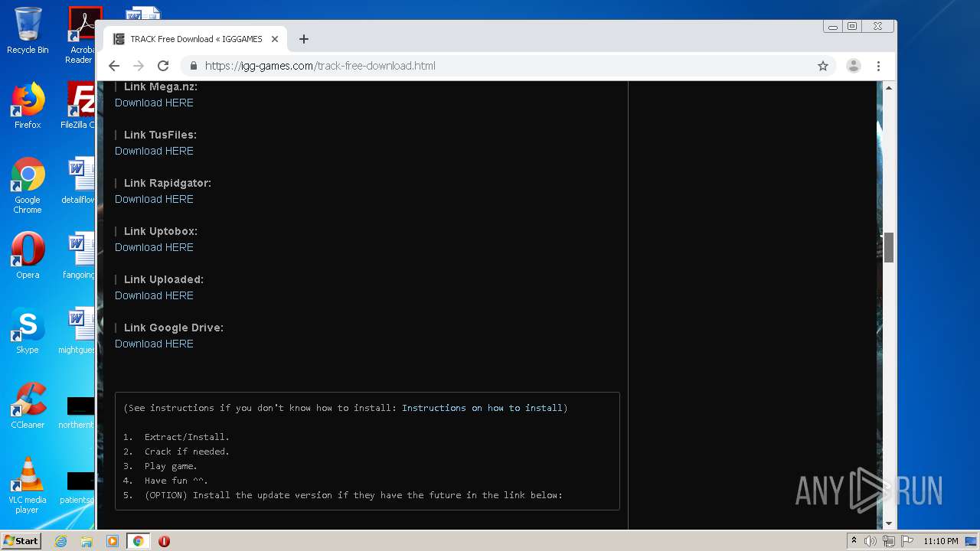Click the browser back arrow
Screen dimensions: 980x551
pyautogui.click(x=114, y=66)
